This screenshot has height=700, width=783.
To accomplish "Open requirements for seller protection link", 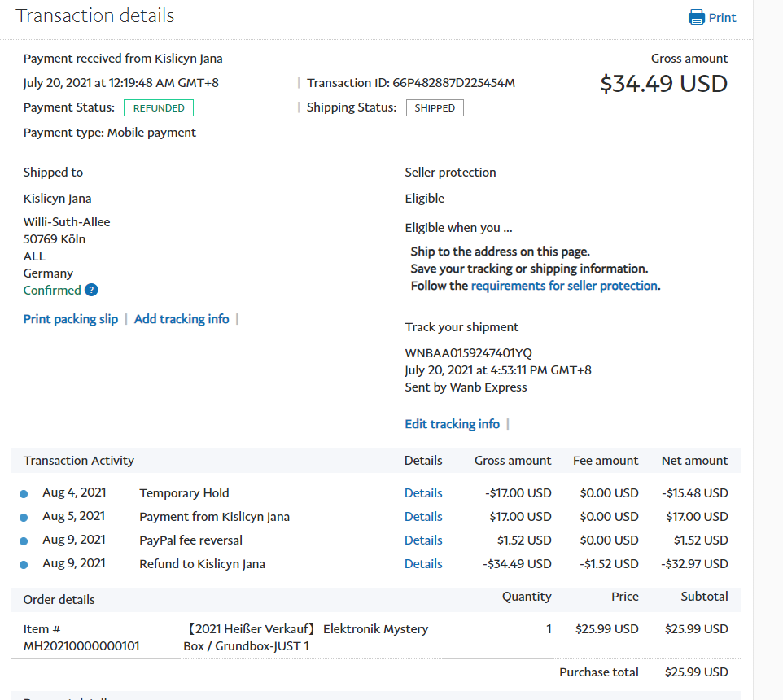I will [564, 286].
